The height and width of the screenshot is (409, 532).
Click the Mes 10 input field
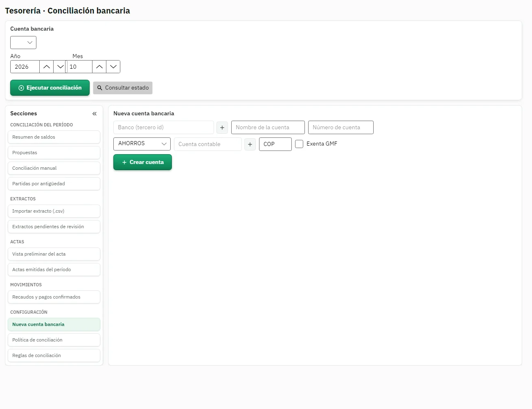(x=80, y=67)
